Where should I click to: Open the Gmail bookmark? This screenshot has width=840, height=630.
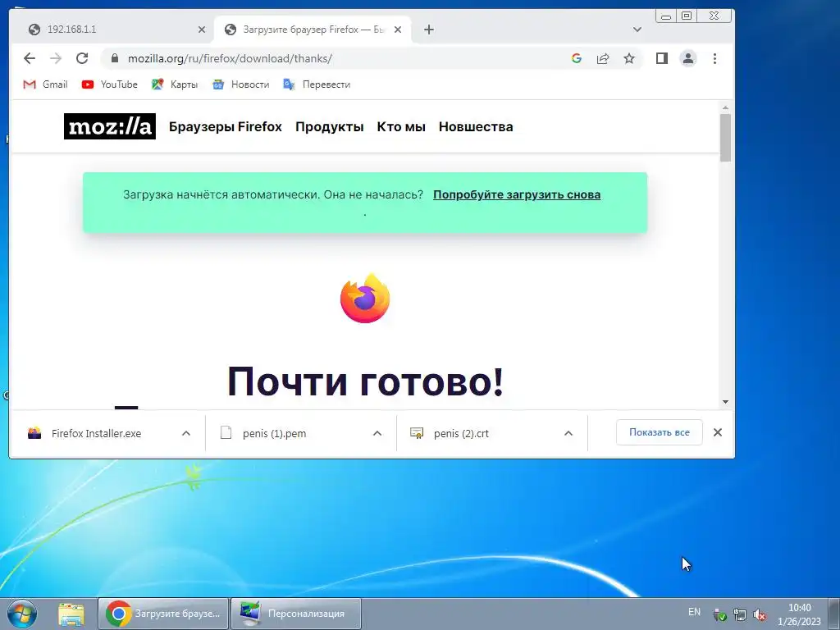(46, 84)
